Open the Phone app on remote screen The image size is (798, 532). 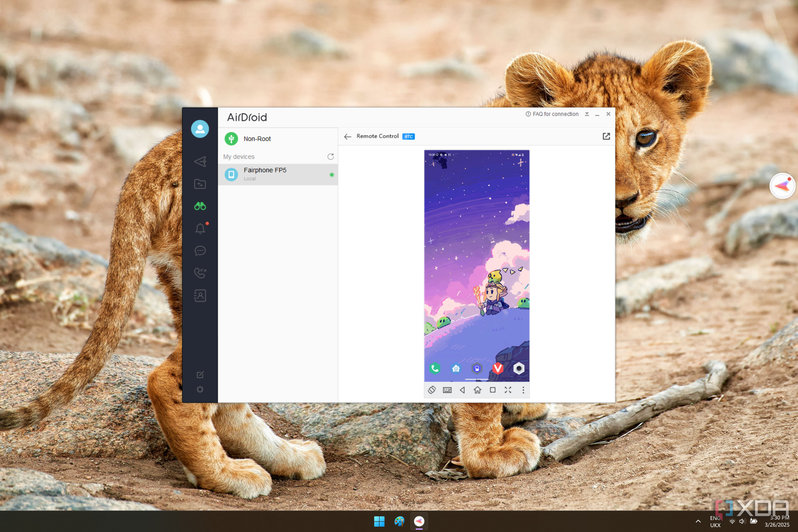[x=435, y=368]
